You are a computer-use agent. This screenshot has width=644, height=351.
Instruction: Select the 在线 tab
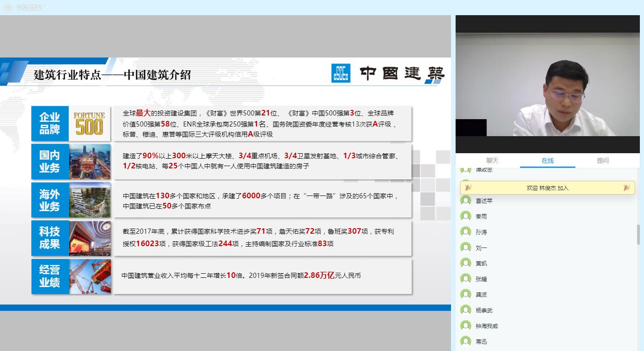pyautogui.click(x=547, y=161)
